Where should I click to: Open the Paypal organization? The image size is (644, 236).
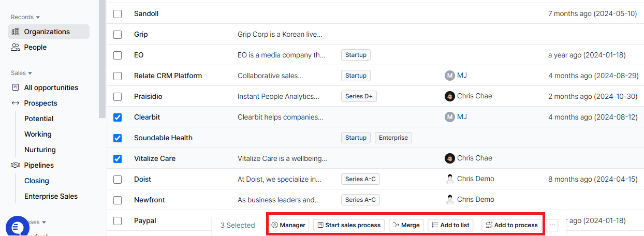[x=145, y=220]
